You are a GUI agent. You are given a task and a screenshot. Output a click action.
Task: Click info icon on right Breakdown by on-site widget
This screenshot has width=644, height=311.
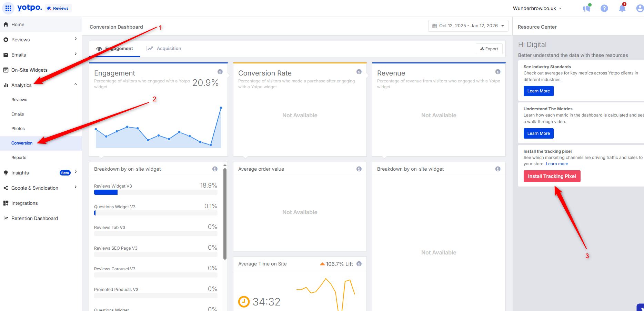pyautogui.click(x=498, y=169)
